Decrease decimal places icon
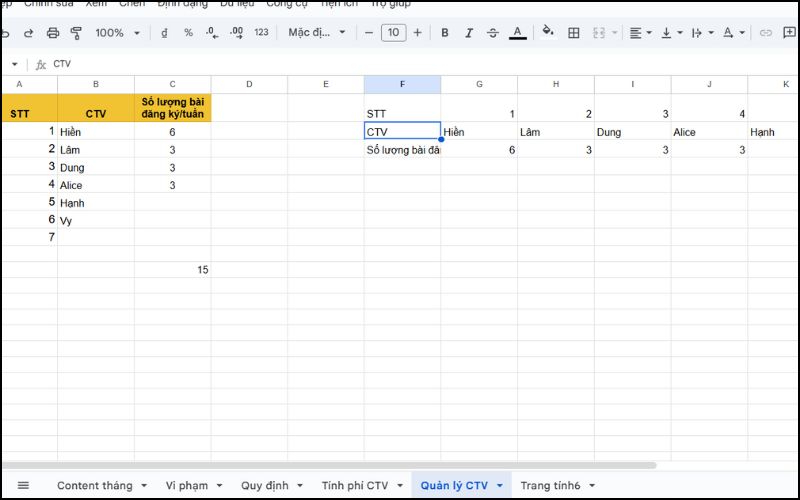 pos(212,33)
